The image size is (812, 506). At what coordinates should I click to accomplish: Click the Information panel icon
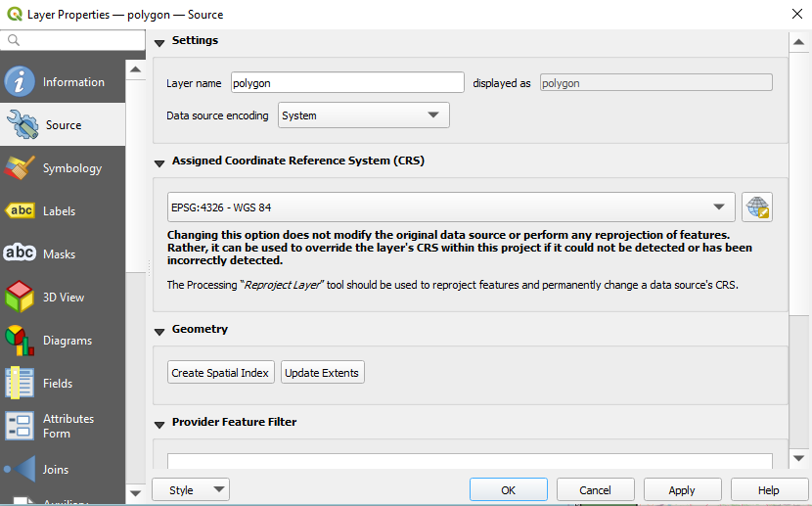pyautogui.click(x=21, y=82)
